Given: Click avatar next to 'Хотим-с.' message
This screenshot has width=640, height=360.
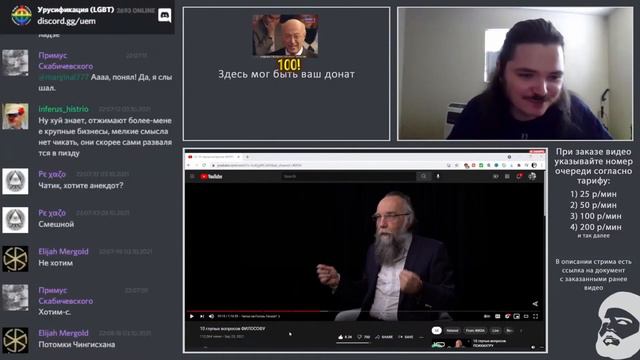Looking at the screenshot, I should pos(15,298).
